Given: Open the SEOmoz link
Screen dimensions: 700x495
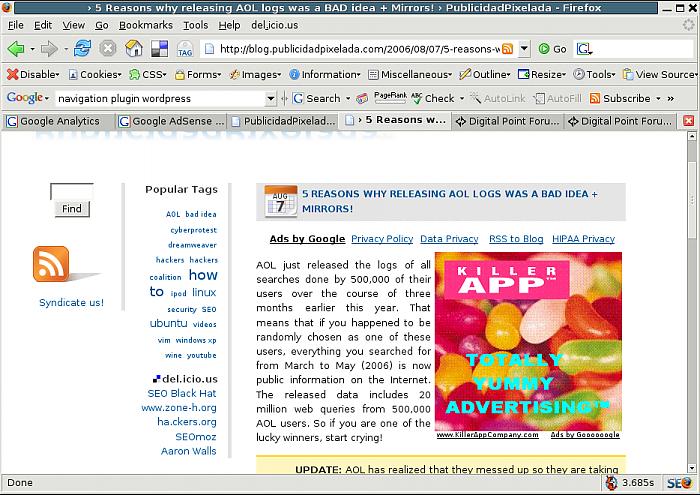Looking at the screenshot, I should (196, 437).
